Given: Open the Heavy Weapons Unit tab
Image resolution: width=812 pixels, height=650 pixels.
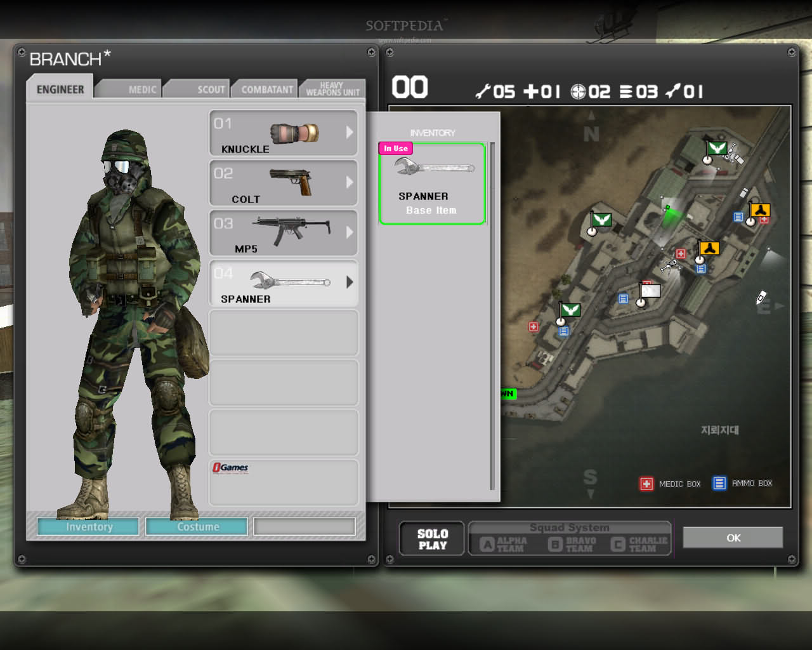Looking at the screenshot, I should click(332, 89).
